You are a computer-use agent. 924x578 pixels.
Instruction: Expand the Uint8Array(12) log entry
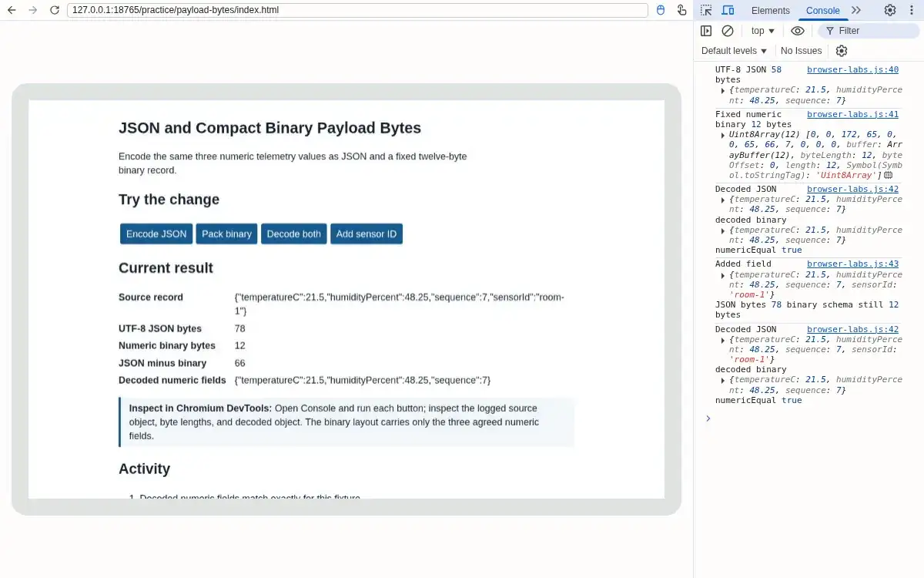723,135
